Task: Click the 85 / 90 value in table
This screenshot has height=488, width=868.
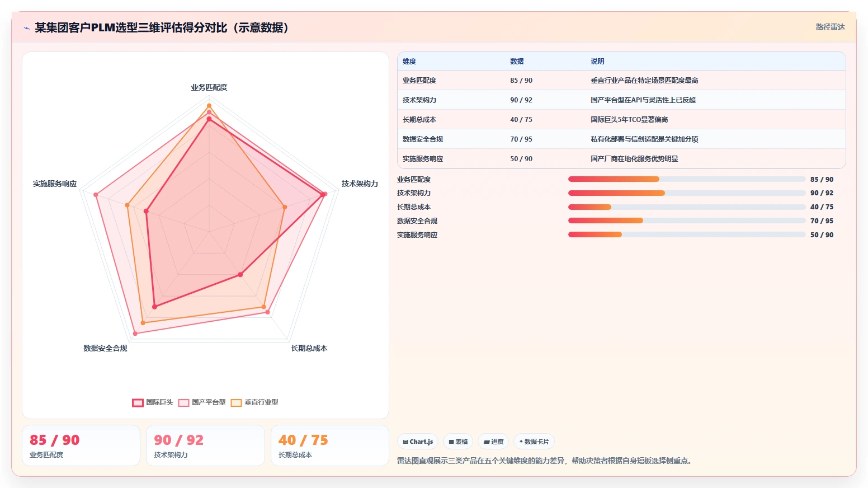Action: click(521, 81)
